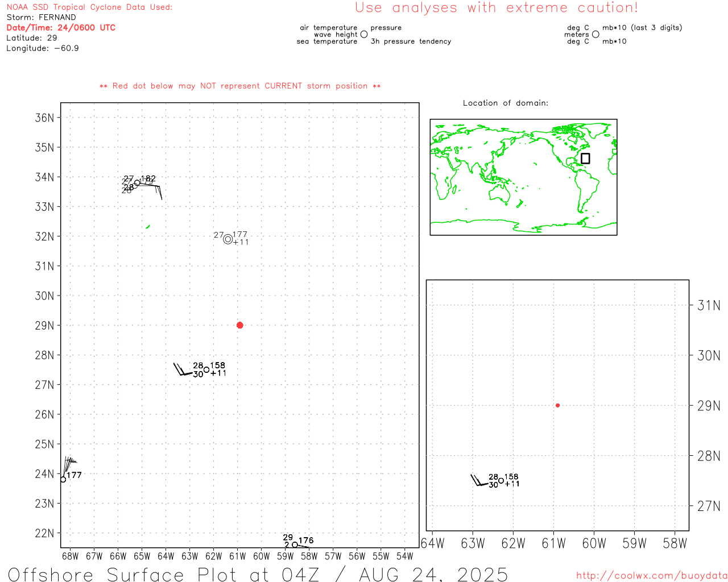Click the '22N' latitude axis label

45,533
